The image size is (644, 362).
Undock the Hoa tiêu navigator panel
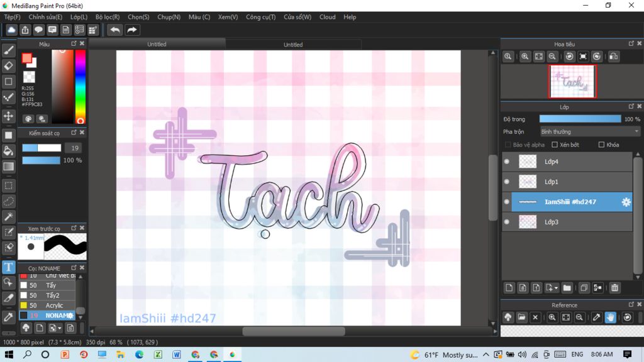[631, 43]
